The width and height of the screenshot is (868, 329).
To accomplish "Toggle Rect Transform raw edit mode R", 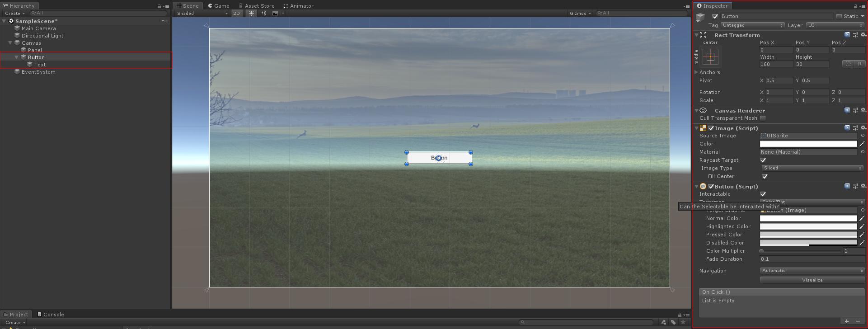I will [x=859, y=64].
